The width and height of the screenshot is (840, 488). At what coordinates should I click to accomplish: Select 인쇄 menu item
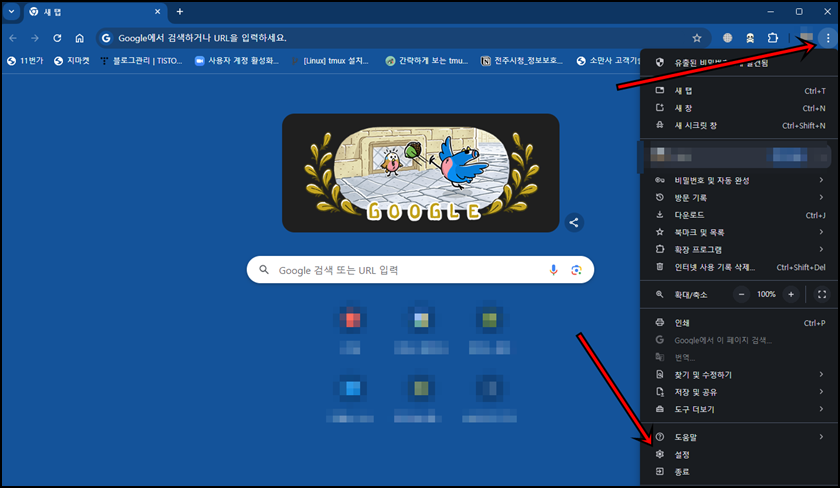coord(740,322)
